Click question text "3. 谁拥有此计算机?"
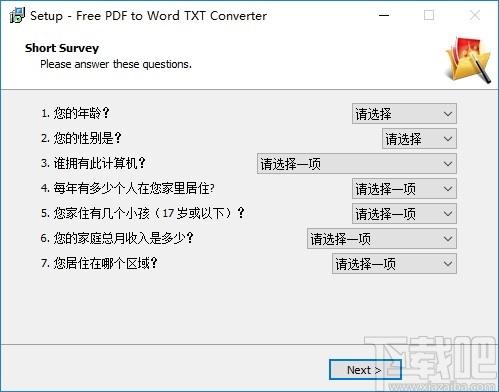This screenshot has height=392, width=499. tap(93, 163)
